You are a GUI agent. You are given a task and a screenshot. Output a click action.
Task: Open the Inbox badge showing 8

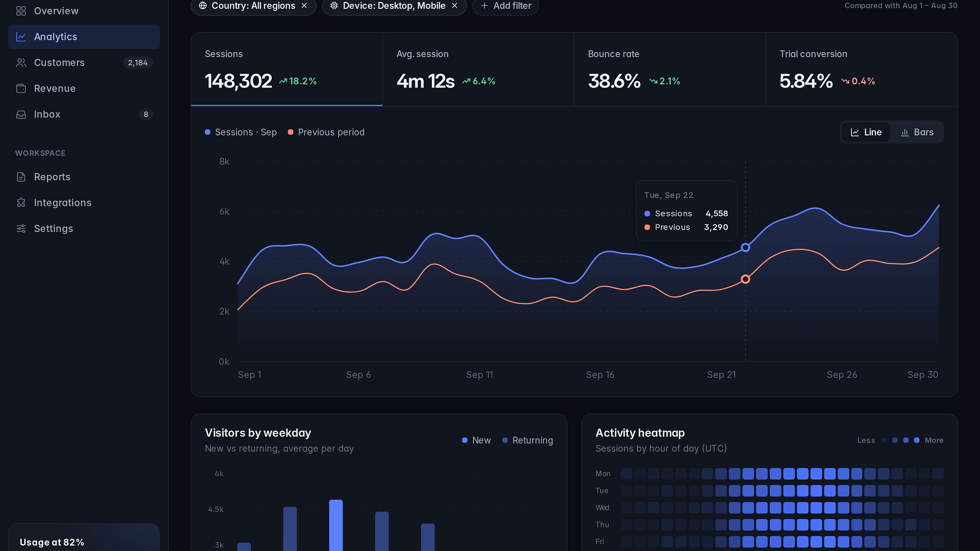(x=146, y=114)
